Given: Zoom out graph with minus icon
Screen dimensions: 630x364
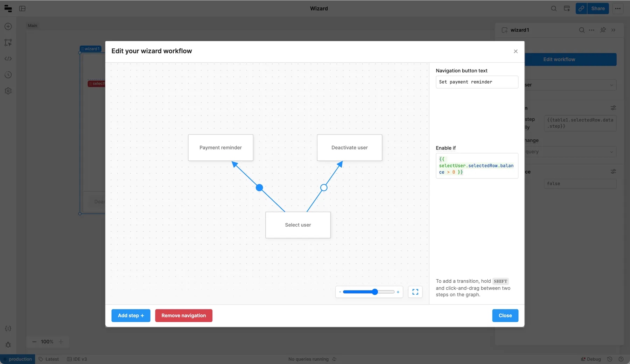Looking at the screenshot, I should pos(340,292).
